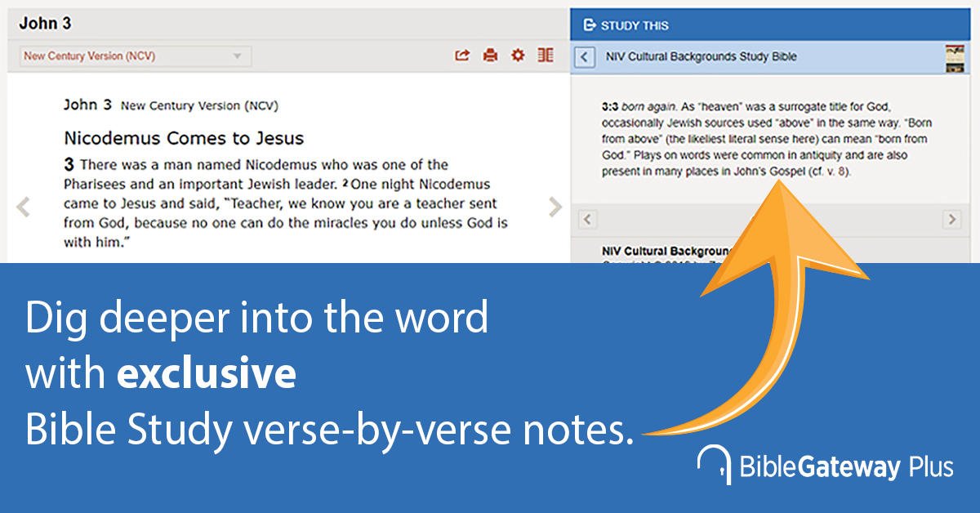Screen dimensions: 980x513
Task: Click the NIV Cultural Backgrounds Study Bible title
Action: point(702,57)
